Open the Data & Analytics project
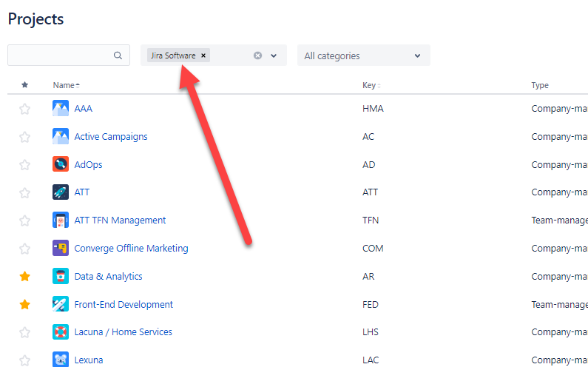 tap(109, 277)
